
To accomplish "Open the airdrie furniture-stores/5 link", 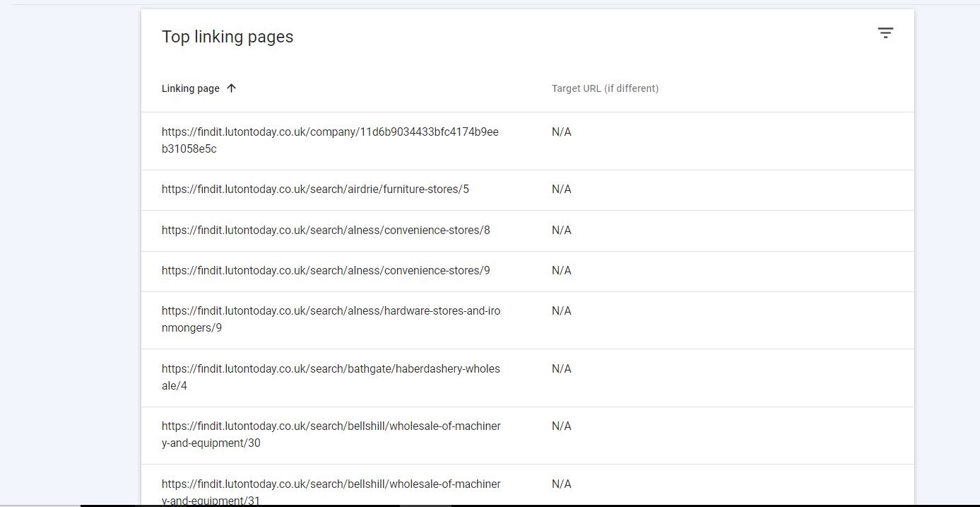I will click(x=315, y=190).
